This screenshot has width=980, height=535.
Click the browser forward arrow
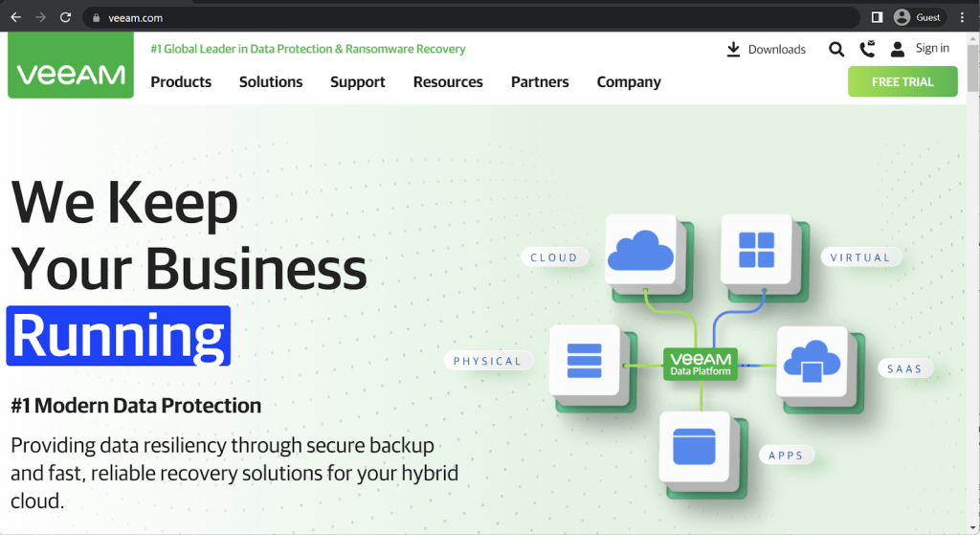pos(40,17)
